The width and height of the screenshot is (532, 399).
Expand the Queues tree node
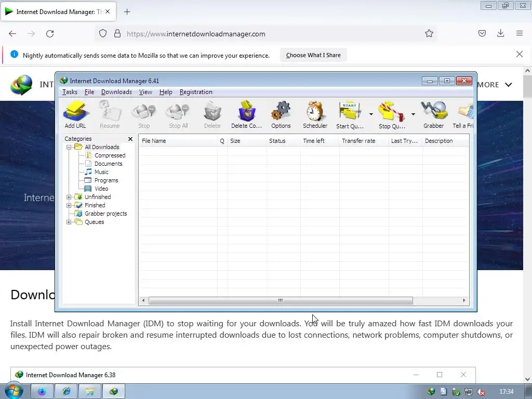pos(69,222)
